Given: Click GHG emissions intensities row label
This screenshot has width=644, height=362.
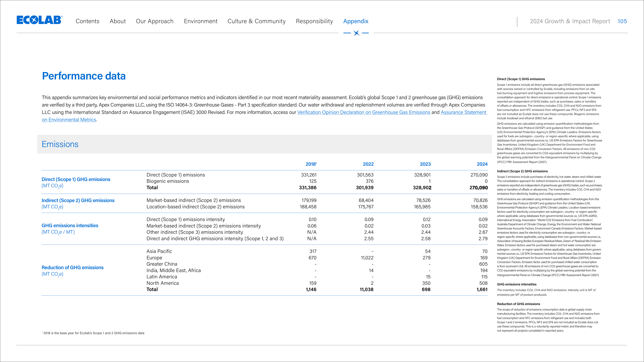Looking at the screenshot, I should [70, 226].
